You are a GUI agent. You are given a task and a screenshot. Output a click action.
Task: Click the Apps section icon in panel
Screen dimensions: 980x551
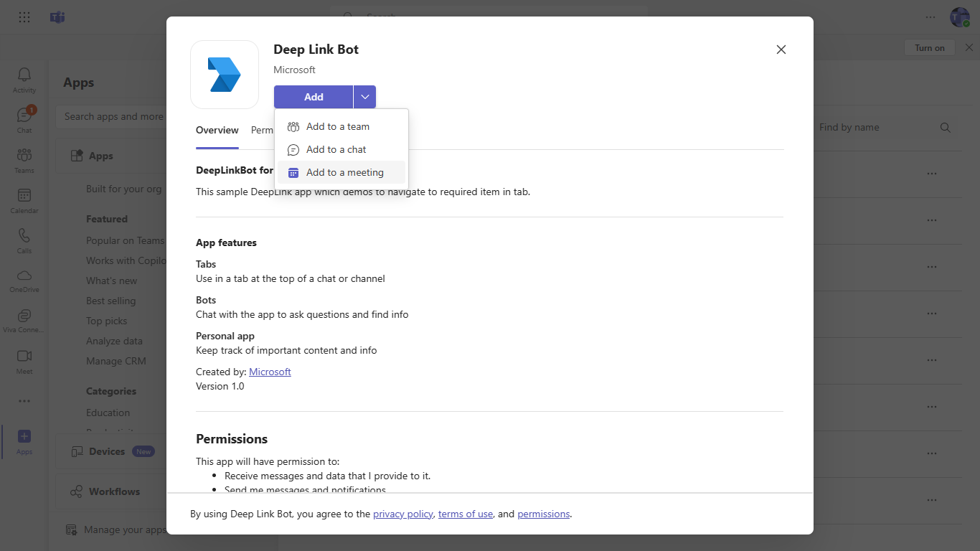[77, 156]
